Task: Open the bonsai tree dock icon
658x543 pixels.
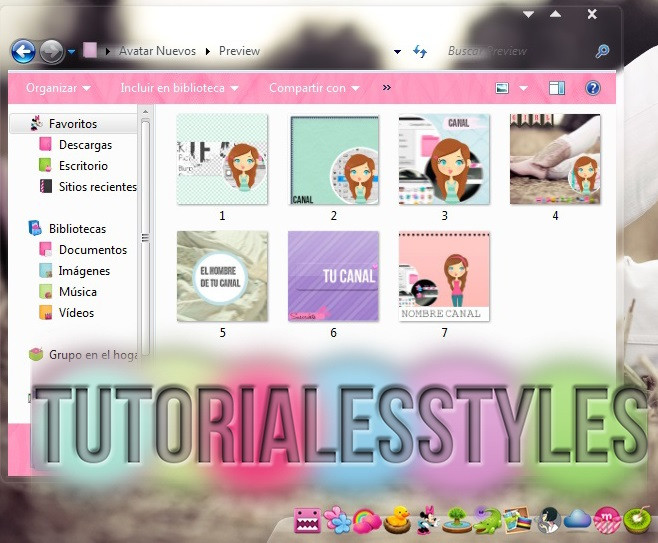Action: pyautogui.click(x=457, y=520)
